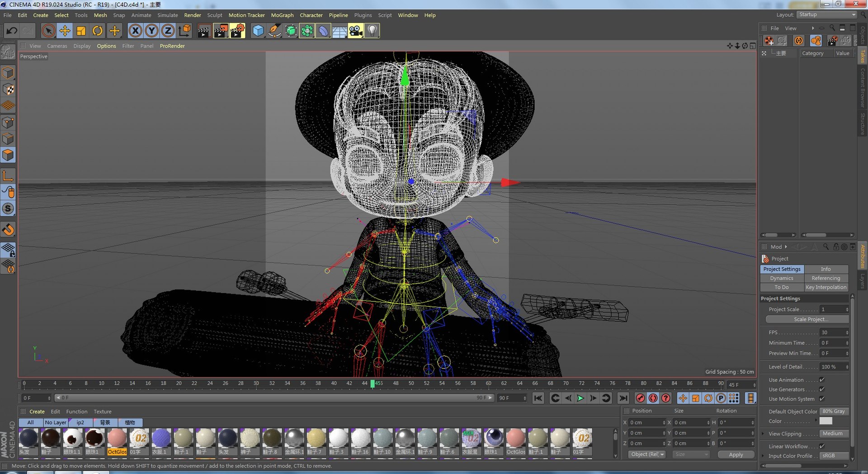868x474 pixels.
Task: Click the Enable Snap magnet icon
Action: pos(8,229)
